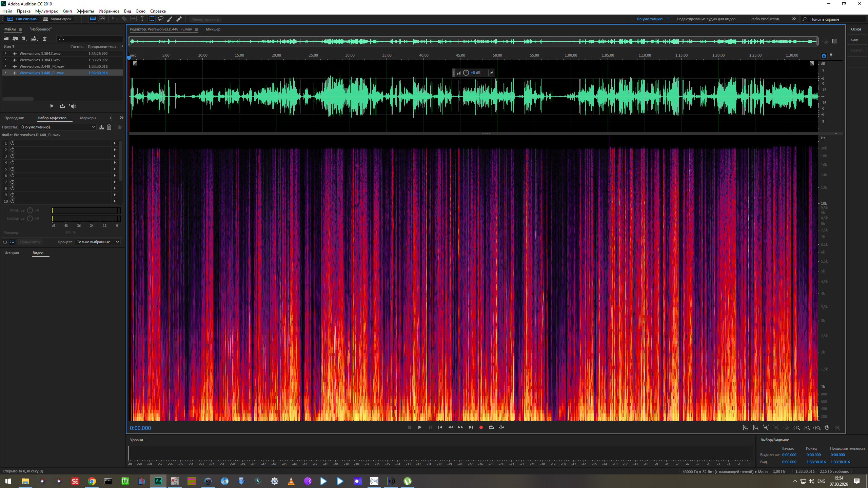Image resolution: width=868 pixels, height=488 pixels.
Task: Click the Files panel search field
Action: click(90, 39)
